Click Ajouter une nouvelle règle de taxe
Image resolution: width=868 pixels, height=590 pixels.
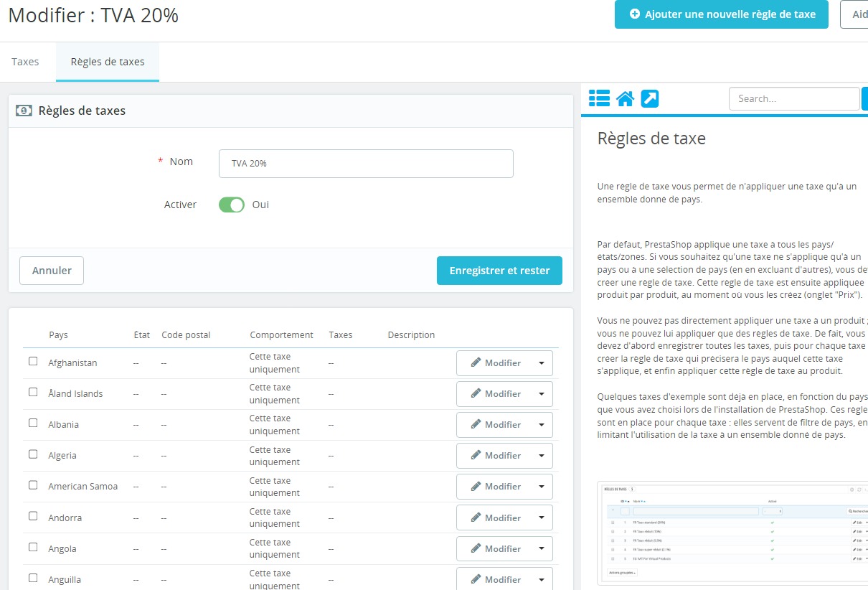[722, 14]
